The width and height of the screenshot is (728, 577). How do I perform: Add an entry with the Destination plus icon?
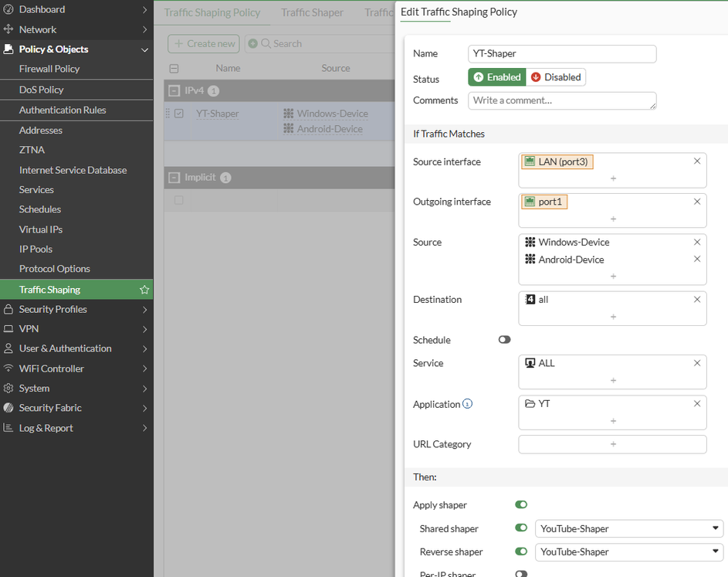[x=613, y=316]
